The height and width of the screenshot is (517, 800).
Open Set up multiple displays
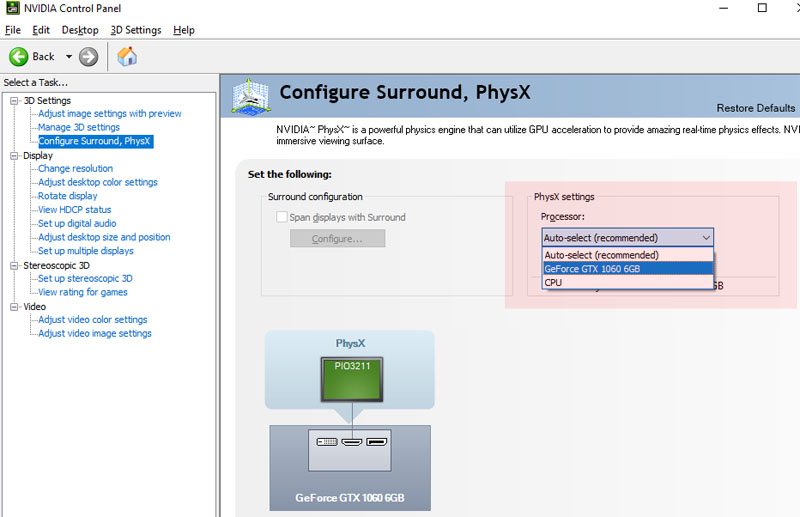86,251
